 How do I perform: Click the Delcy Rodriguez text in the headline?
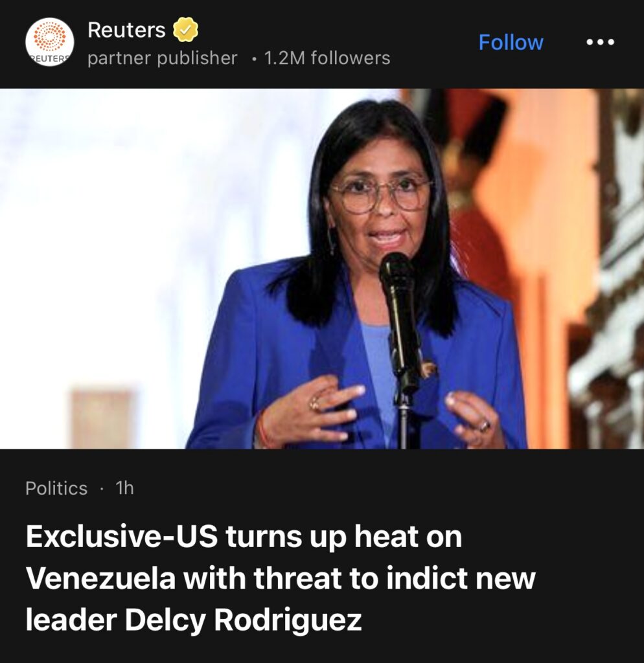(x=243, y=620)
